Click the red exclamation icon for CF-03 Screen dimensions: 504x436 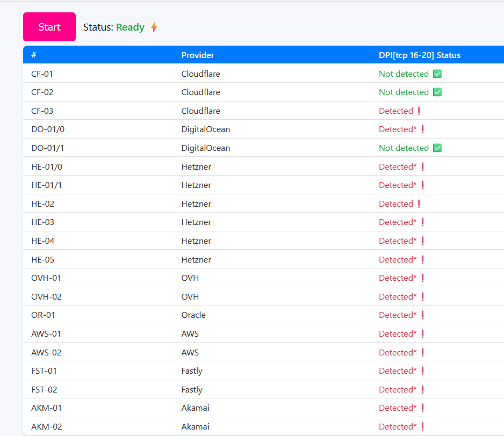[419, 111]
